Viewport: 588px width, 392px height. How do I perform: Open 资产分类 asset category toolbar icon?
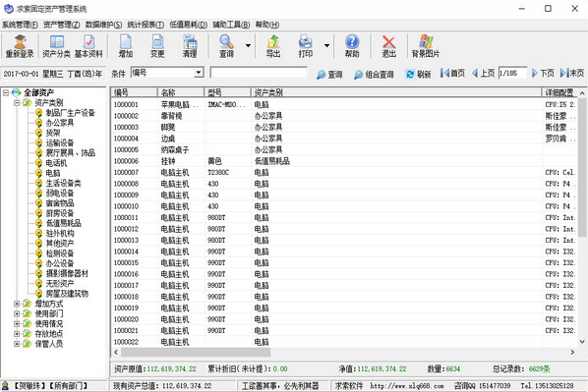(x=56, y=46)
